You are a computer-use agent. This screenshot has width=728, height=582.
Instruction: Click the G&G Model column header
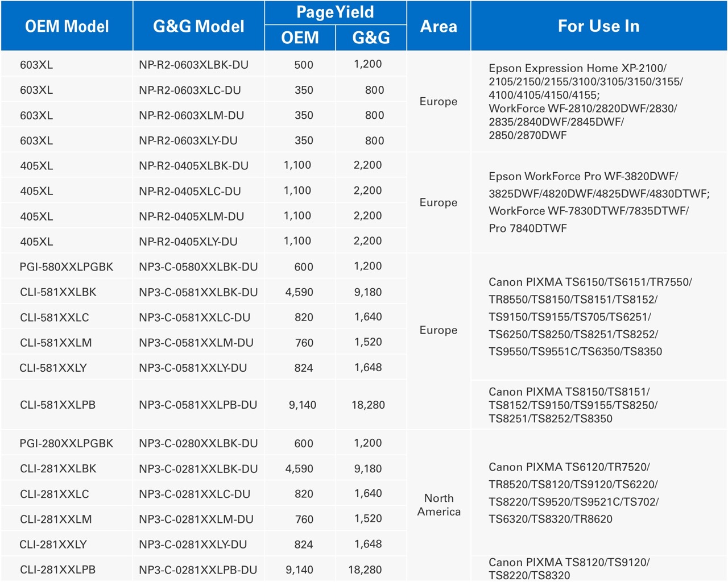[198, 26]
